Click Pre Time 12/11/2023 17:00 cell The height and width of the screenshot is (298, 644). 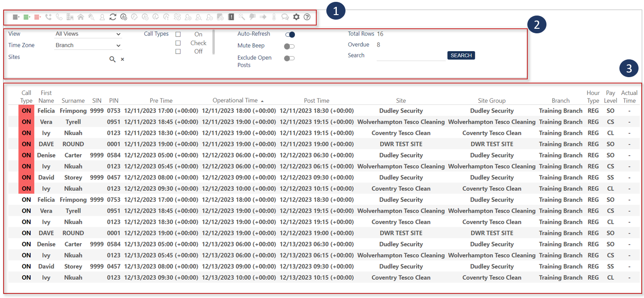(161, 111)
